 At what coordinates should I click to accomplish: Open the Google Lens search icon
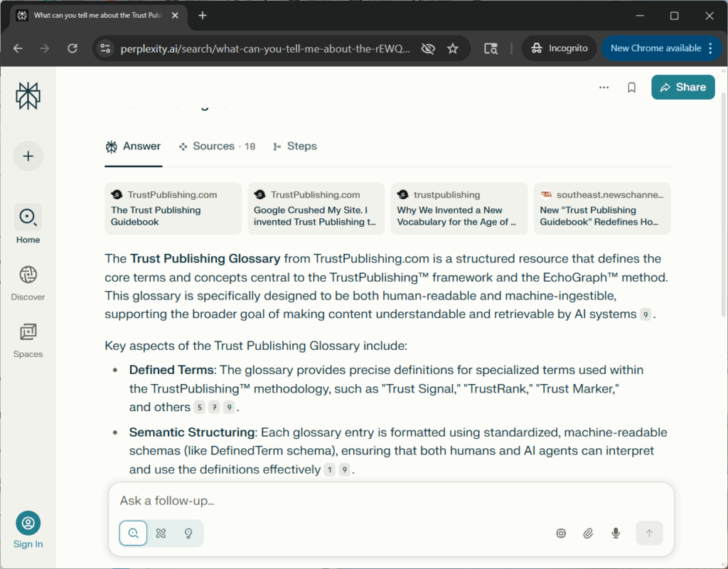click(x=491, y=48)
